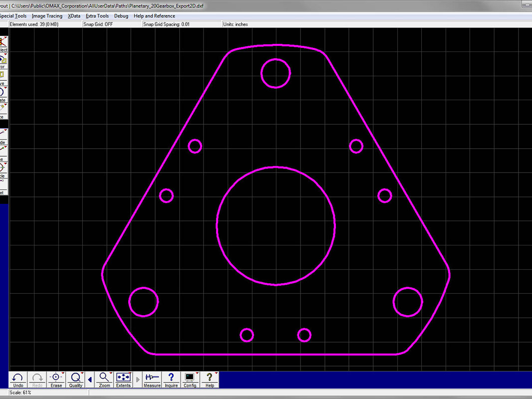This screenshot has height=399, width=532.
Task: Click the Undo tool button
Action: point(18,380)
